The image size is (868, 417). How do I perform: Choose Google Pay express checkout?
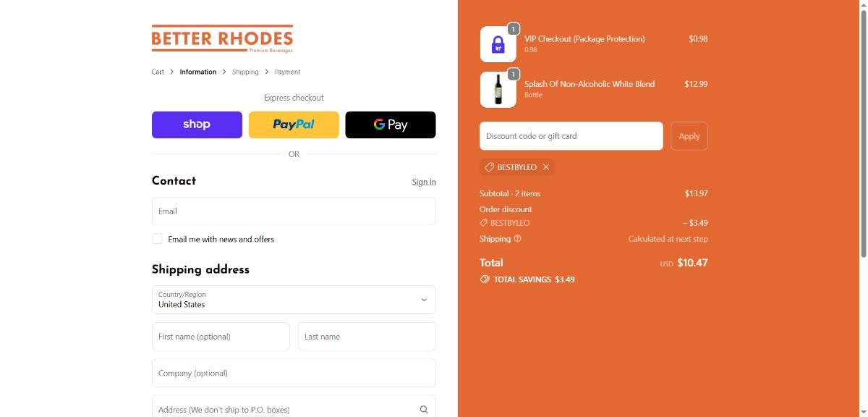point(391,125)
